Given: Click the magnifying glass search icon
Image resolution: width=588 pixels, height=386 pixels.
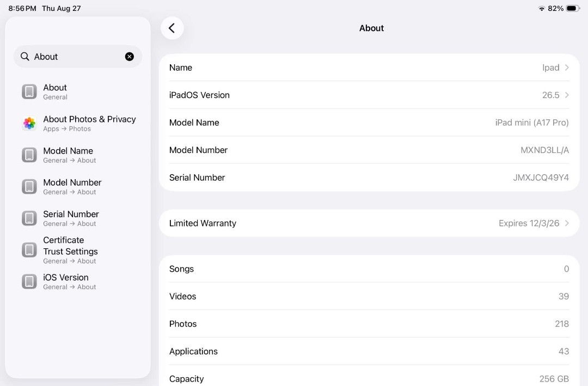Looking at the screenshot, I should (24, 56).
